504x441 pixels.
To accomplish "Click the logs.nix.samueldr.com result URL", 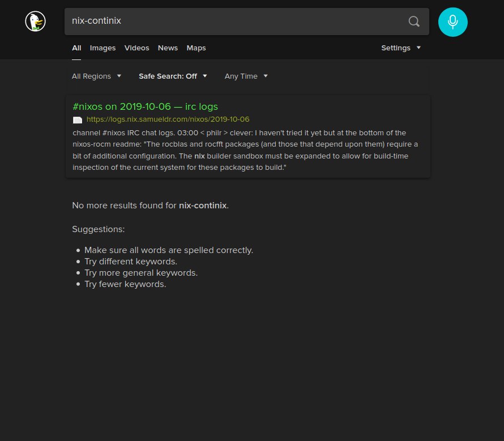I will pos(168,119).
